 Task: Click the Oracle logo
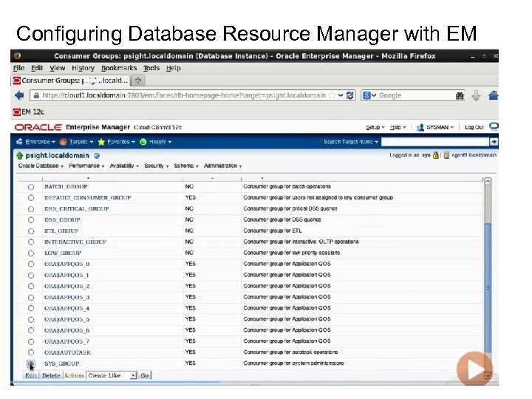pos(38,128)
